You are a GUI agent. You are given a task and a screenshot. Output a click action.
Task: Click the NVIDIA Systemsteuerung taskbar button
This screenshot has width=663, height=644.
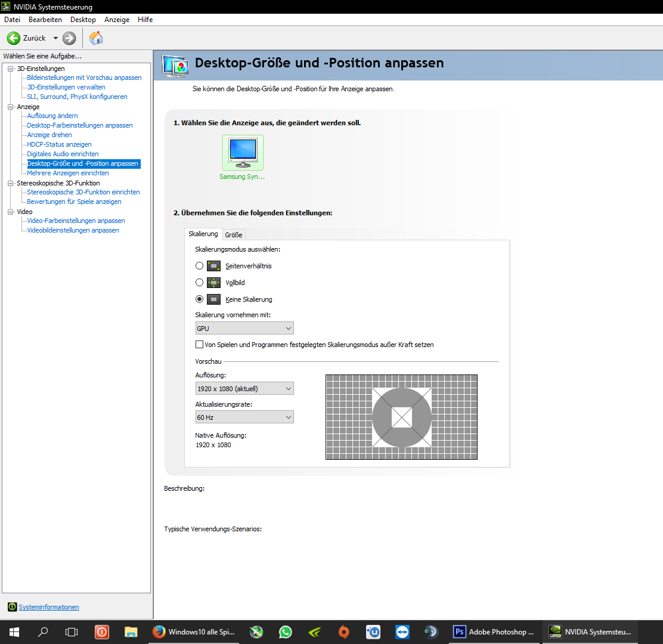[x=590, y=632]
